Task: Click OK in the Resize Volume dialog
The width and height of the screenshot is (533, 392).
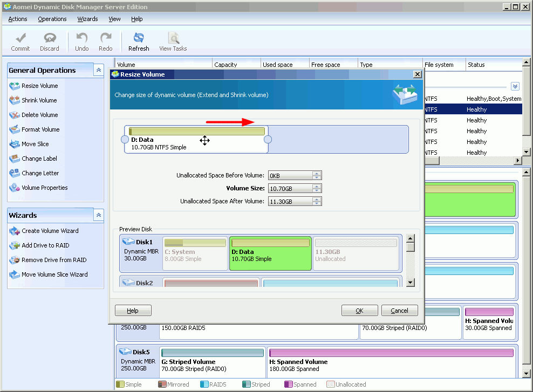Action: 359,311
